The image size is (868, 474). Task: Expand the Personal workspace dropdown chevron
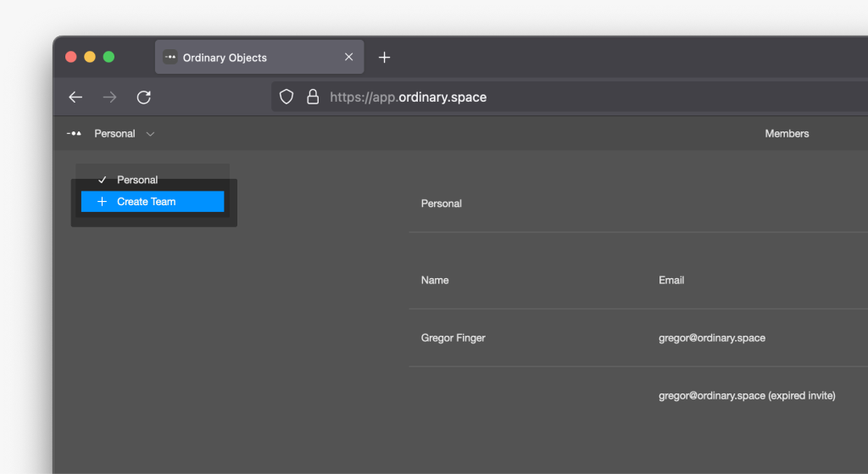pyautogui.click(x=150, y=134)
